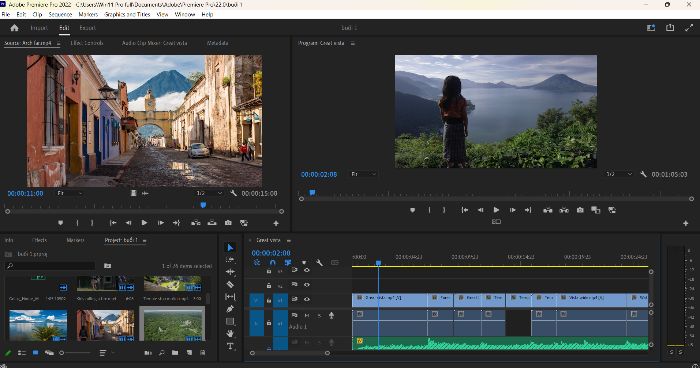Viewport: 700px width, 368px height.
Task: Select the Type tool
Action: 230,346
